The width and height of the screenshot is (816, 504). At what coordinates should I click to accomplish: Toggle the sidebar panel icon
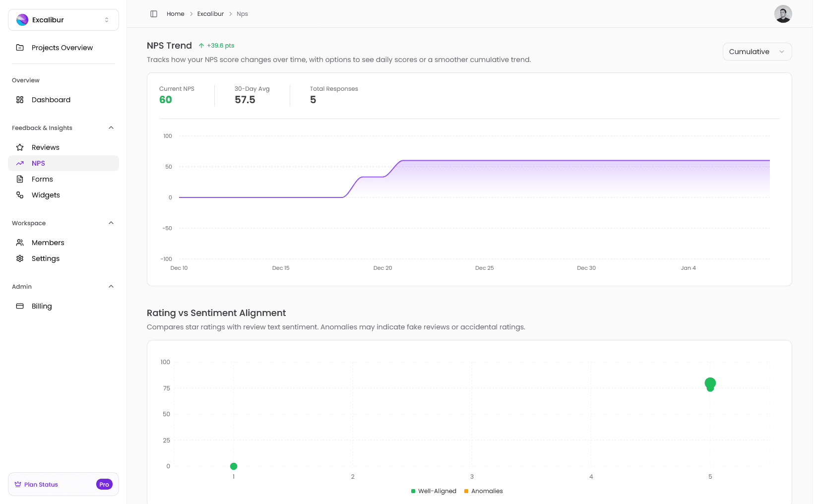pyautogui.click(x=154, y=14)
